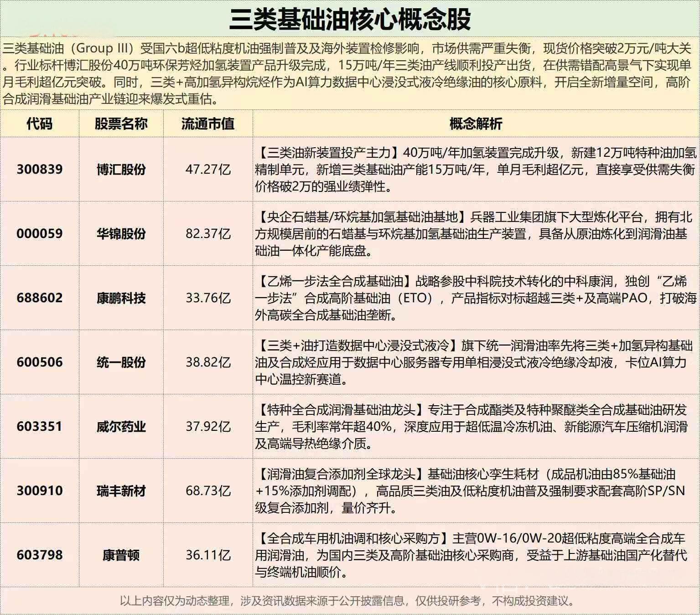Select the 流通市值 column header

(207, 124)
